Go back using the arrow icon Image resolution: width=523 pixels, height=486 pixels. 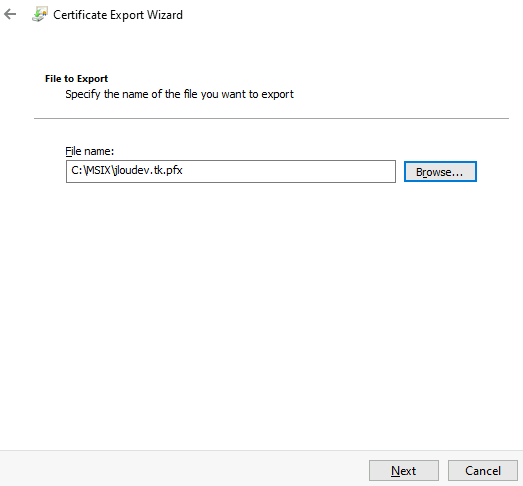[x=10, y=14]
